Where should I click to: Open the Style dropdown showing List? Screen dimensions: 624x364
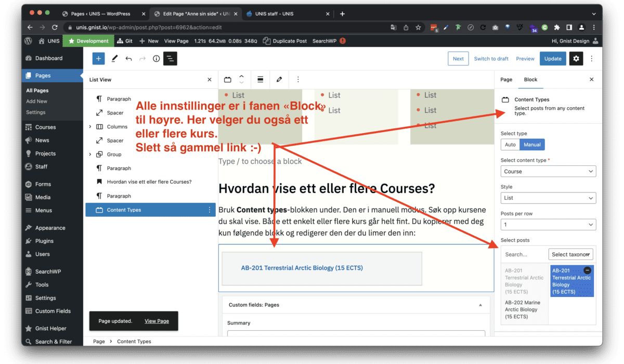point(548,198)
